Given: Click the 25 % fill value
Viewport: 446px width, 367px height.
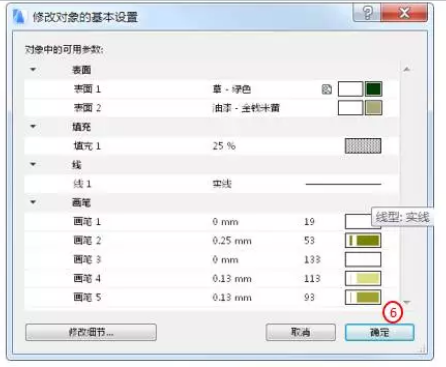Looking at the screenshot, I should coord(224,146).
